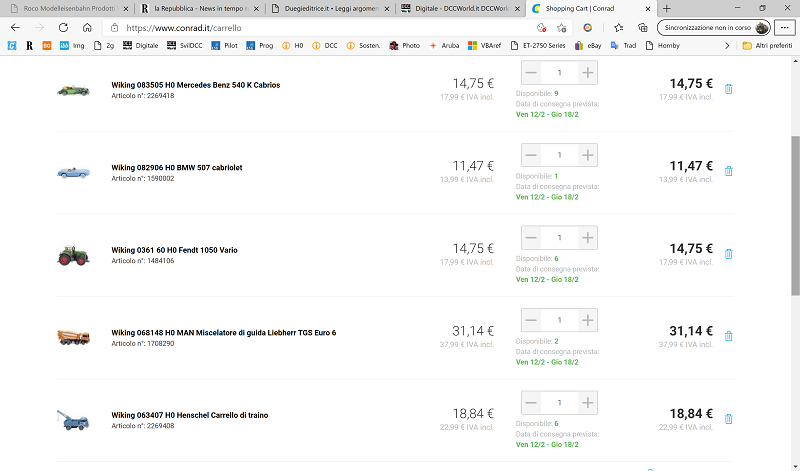Delete the MAN Liebherr mixer from cart
The height and width of the screenshot is (471, 800).
click(x=728, y=337)
